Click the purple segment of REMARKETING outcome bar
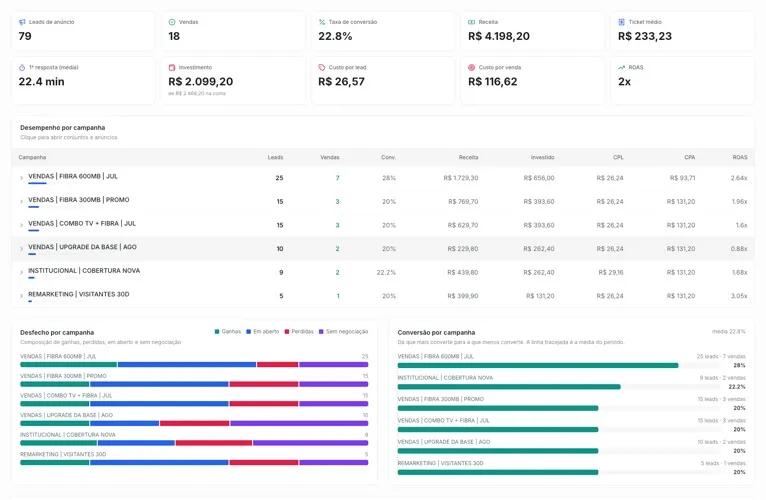 click(334, 462)
